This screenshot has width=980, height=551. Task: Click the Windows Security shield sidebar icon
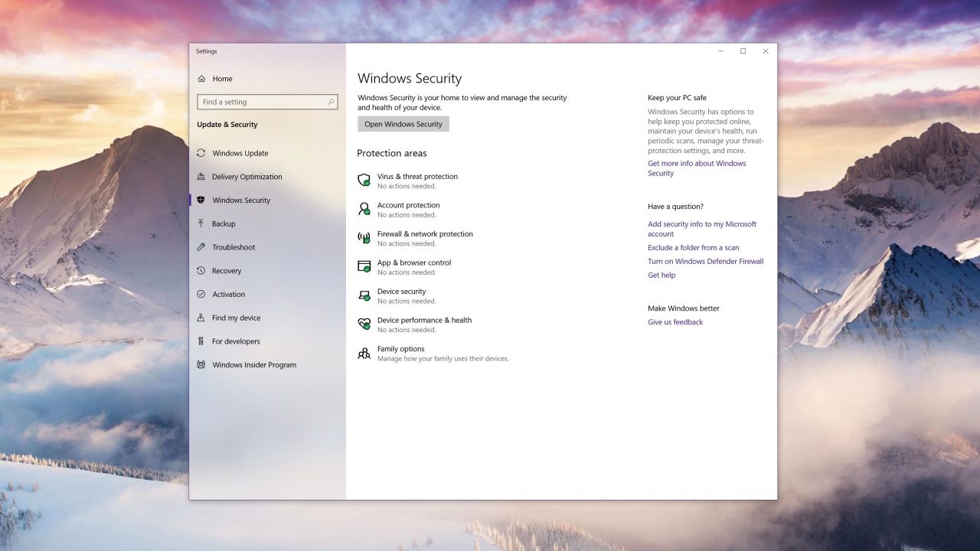[x=201, y=201]
